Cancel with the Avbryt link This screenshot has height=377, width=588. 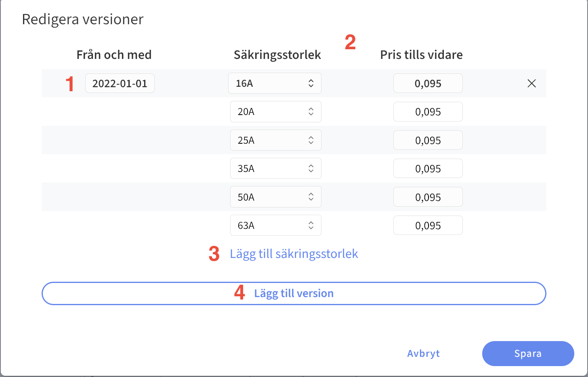click(423, 354)
